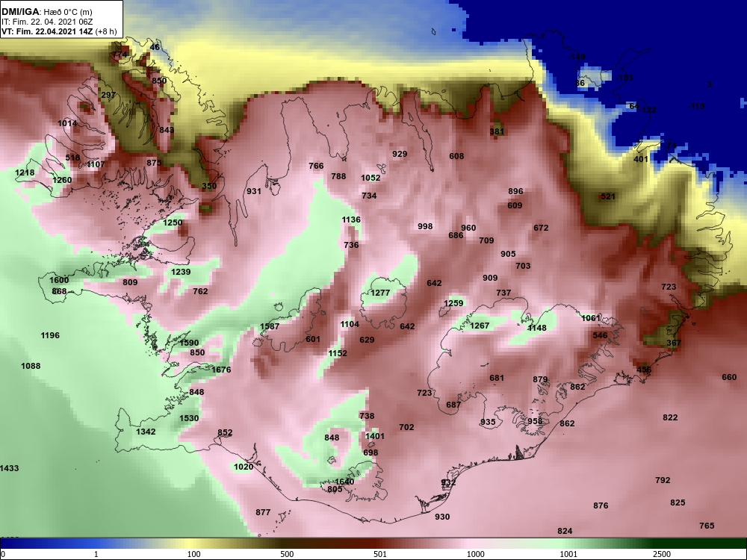
Task: Select the map value 1020
Action: [244, 467]
